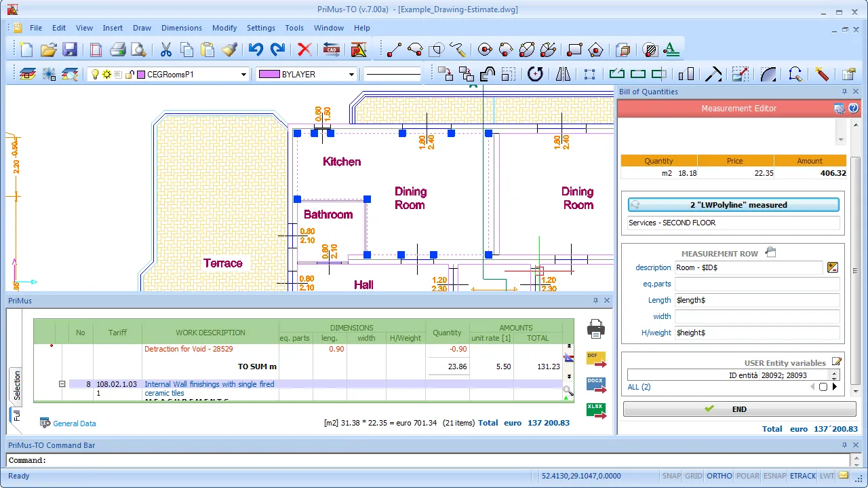Select the Rotate tool icon

[x=535, y=74]
